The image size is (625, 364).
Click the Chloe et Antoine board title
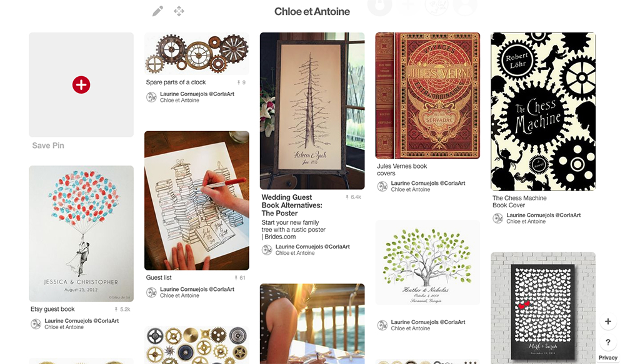312,11
